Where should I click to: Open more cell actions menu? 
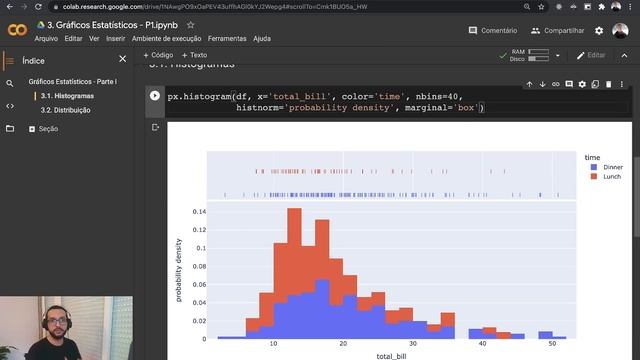[x=622, y=84]
